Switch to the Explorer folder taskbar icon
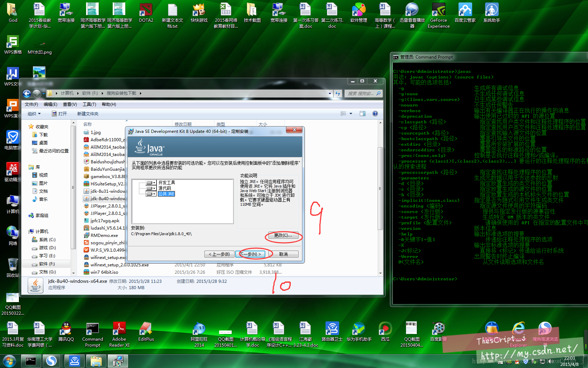This screenshot has width=588, height=368. click(x=96, y=361)
